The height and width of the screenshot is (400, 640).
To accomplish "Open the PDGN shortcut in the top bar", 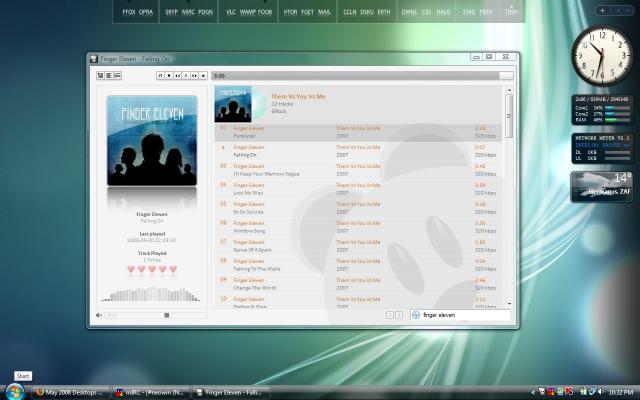I will pyautogui.click(x=206, y=12).
